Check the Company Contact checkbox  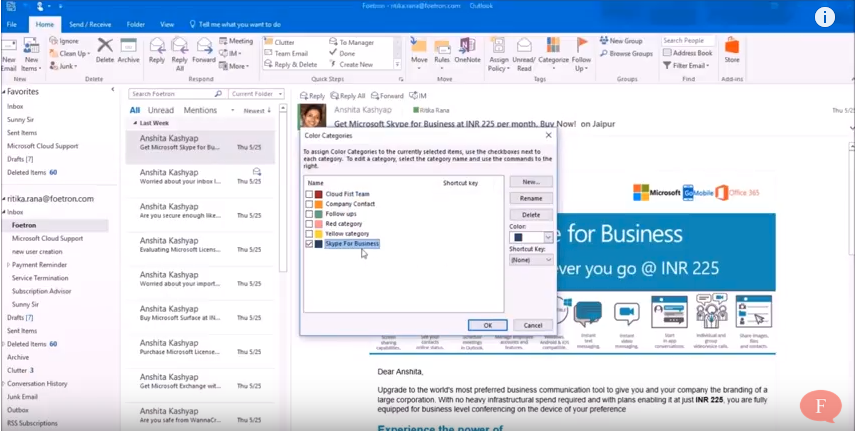[x=309, y=204]
